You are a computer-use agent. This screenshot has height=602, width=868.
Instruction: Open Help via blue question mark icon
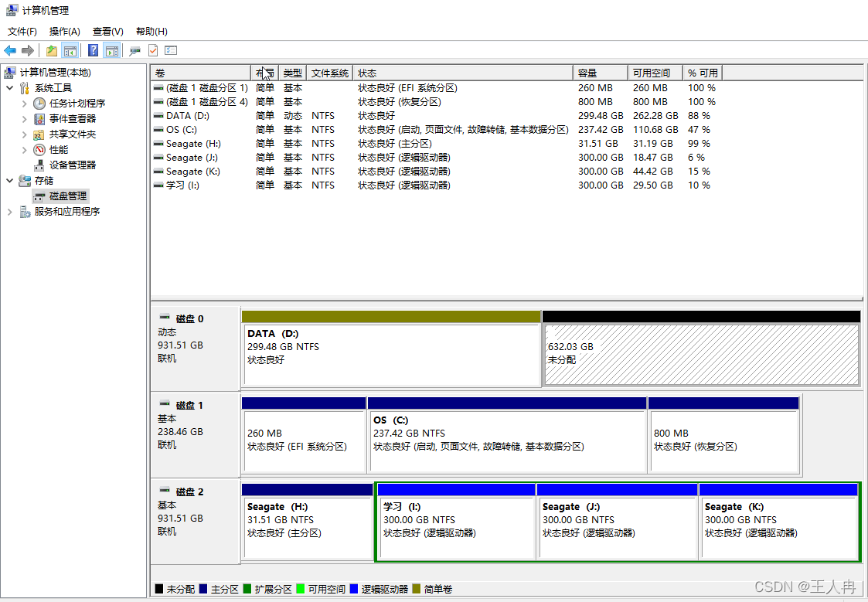tap(93, 50)
